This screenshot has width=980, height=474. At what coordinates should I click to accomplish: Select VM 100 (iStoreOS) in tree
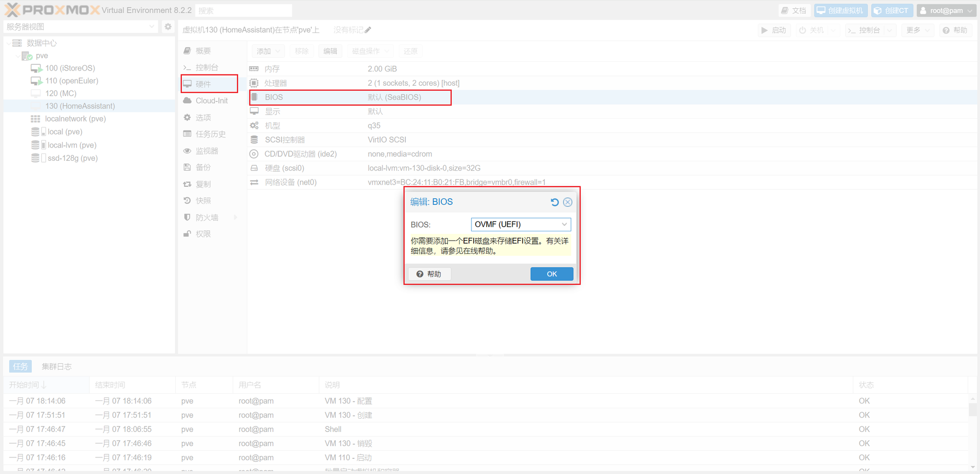click(70, 68)
